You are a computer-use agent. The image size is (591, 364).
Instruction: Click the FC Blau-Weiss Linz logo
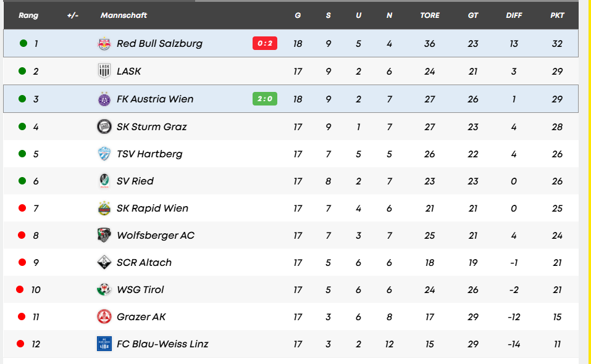coord(104,344)
